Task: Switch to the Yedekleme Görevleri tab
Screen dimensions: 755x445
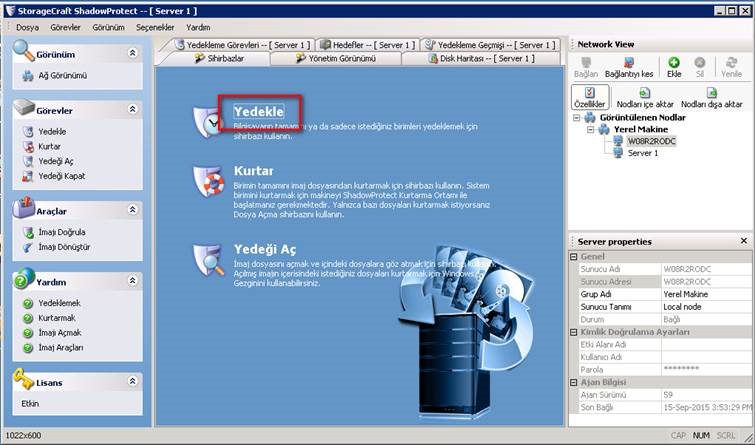Action: pos(243,45)
